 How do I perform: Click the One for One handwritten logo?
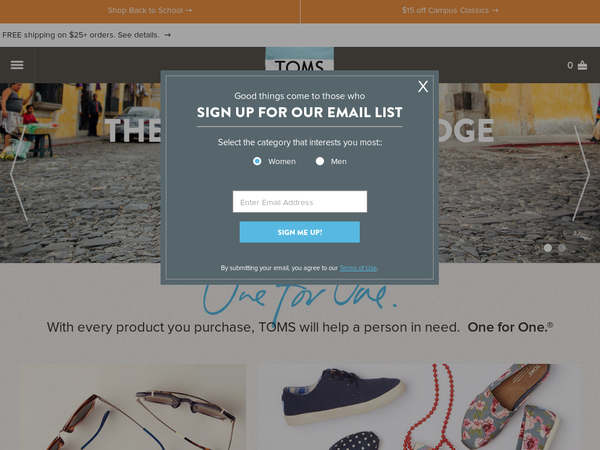click(x=300, y=300)
